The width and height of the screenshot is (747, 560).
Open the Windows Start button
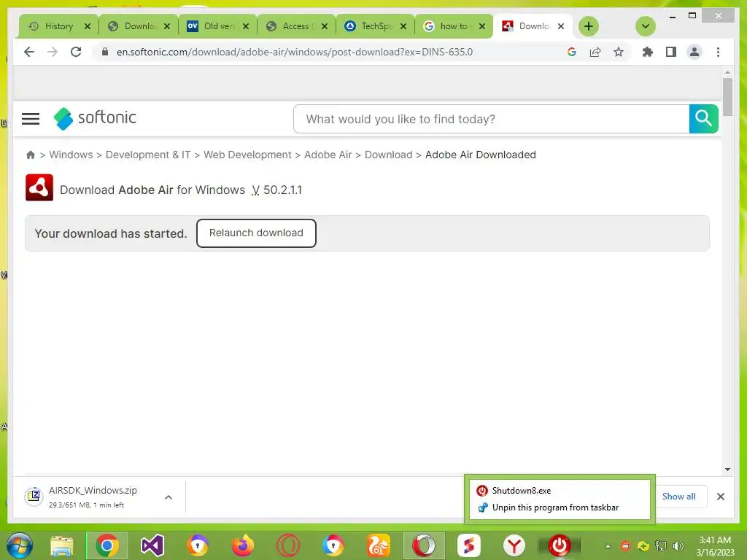[20, 545]
